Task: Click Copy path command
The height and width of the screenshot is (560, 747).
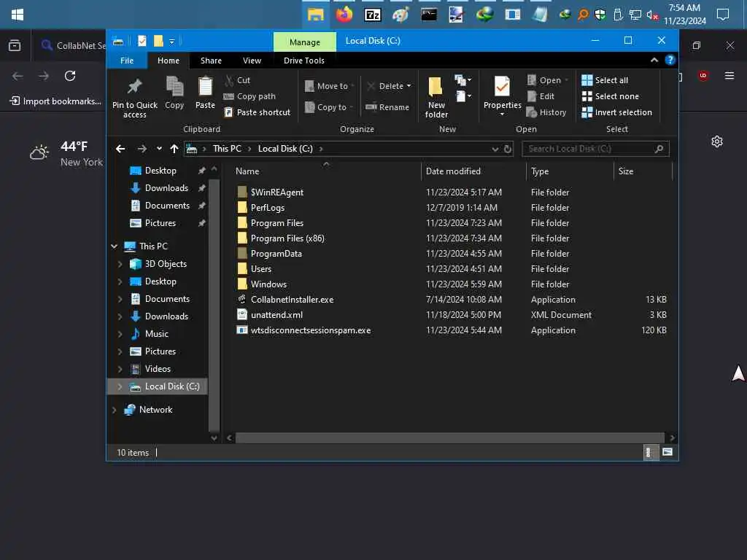Action: pyautogui.click(x=249, y=96)
